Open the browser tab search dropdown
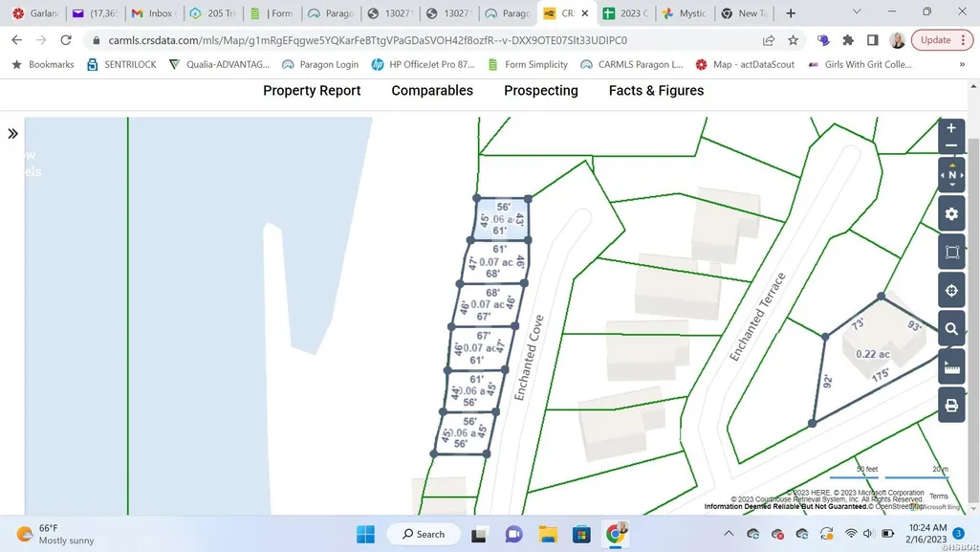980x552 pixels. (x=857, y=12)
